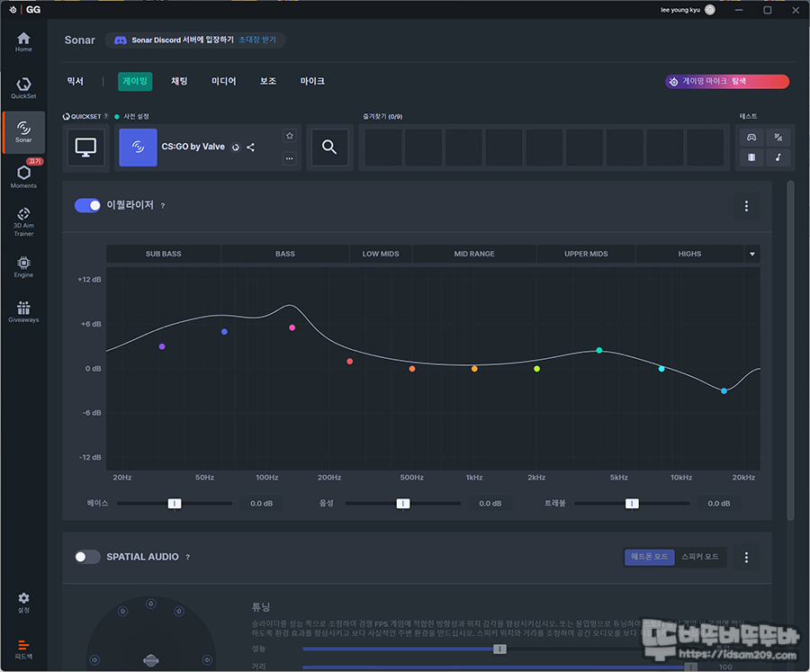810x672 pixels.
Task: Share the CS:GO by Valve preset
Action: coord(250,148)
